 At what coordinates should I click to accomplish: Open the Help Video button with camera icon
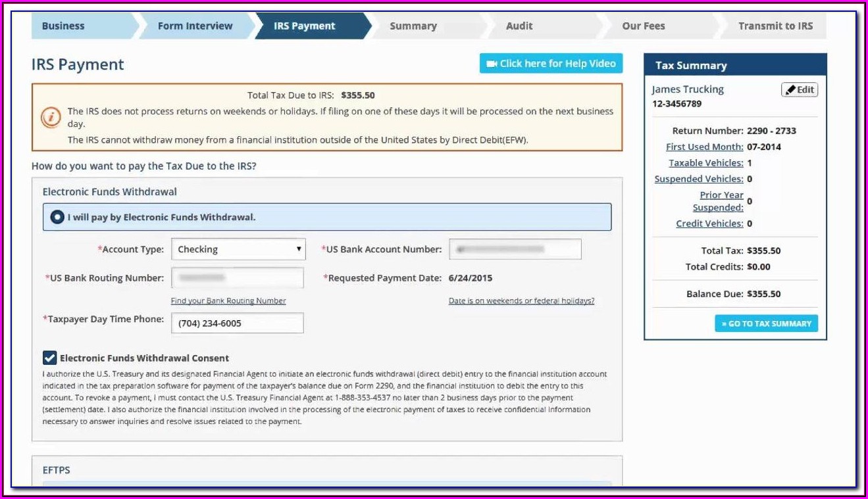551,64
